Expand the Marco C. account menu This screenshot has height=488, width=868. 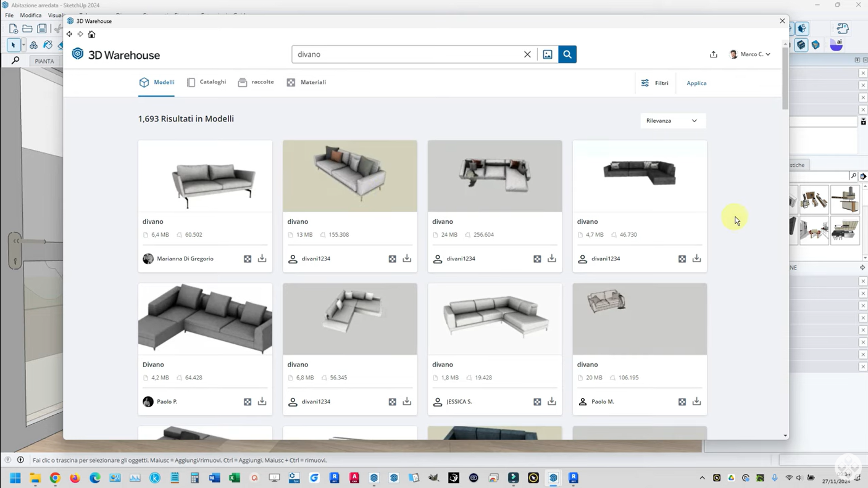pos(750,54)
